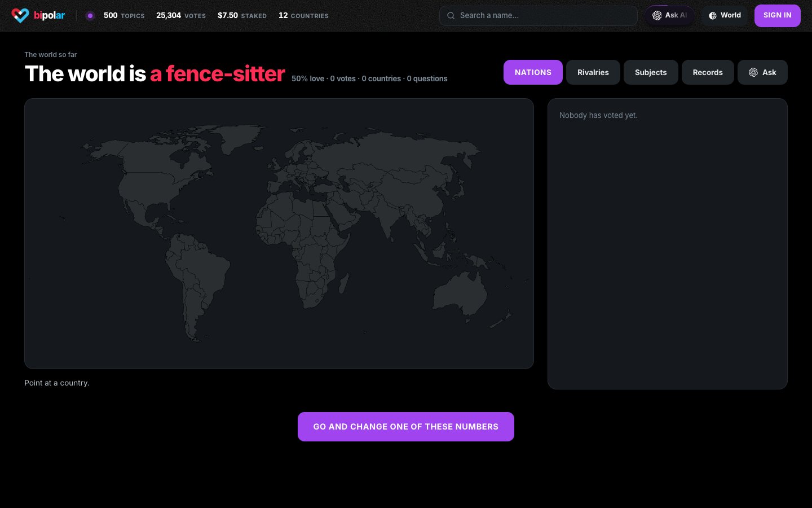Click the '50% love · 0 votes' summary

click(369, 78)
